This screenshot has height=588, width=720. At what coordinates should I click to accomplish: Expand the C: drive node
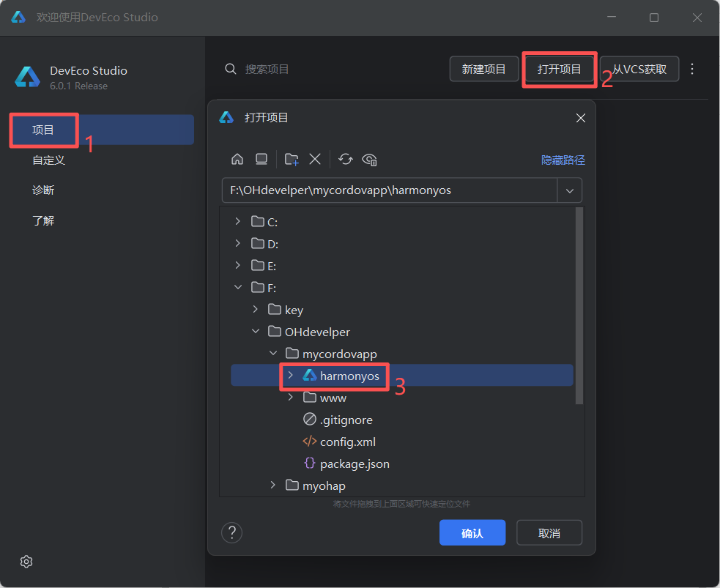[237, 221]
